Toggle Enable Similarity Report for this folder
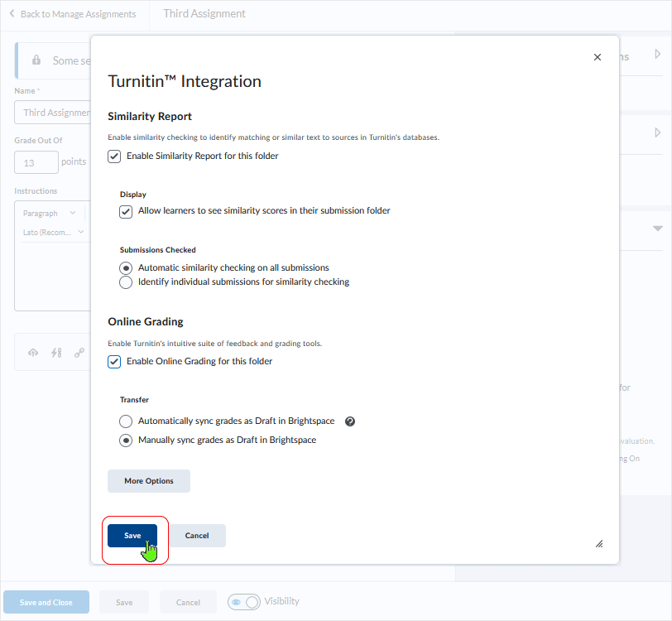Screen dimensions: 672x621 coord(114,156)
